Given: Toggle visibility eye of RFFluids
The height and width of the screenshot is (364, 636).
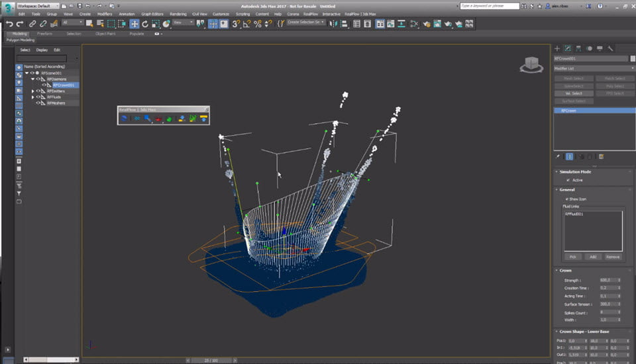Looking at the screenshot, I should 38,97.
